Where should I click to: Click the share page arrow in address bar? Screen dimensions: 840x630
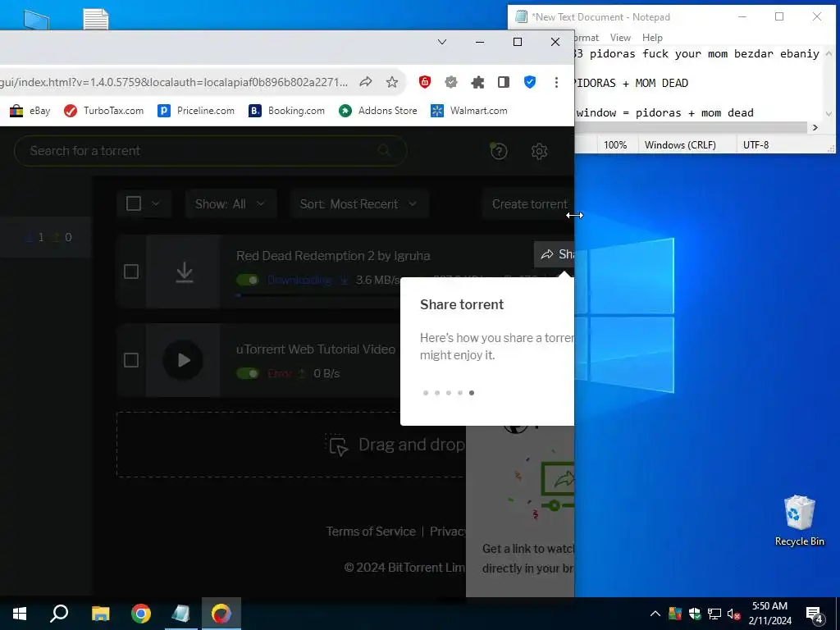(366, 82)
